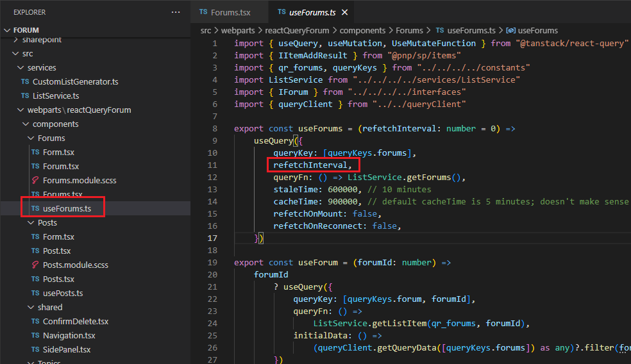Click the TS file icon on the Forums.tsx tab
Image resolution: width=631 pixels, height=364 pixels.
coord(203,12)
